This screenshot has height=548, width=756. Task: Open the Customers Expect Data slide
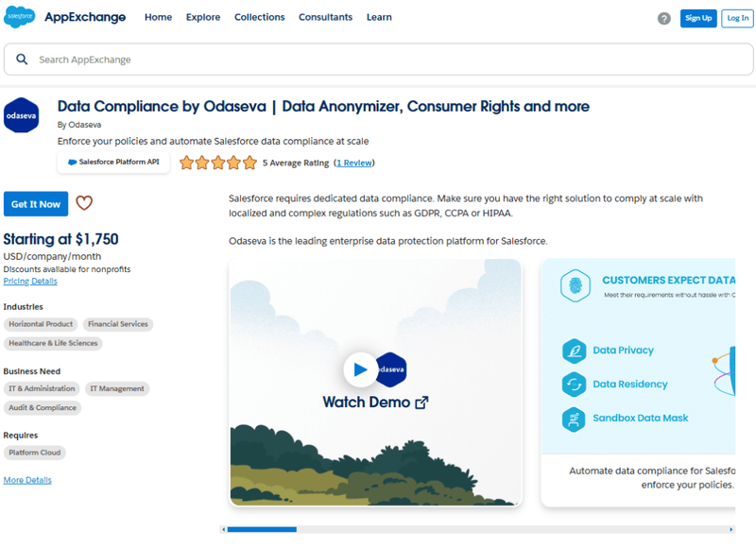pyautogui.click(x=639, y=383)
